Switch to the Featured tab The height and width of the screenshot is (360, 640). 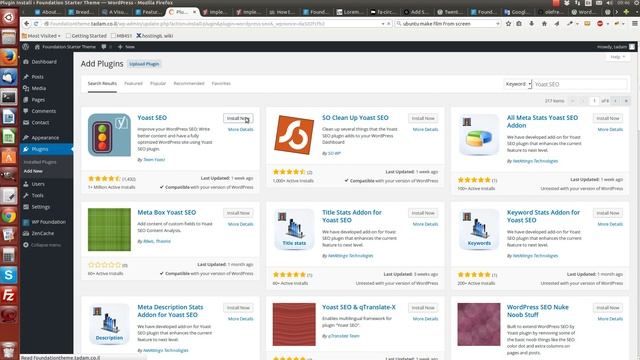(x=133, y=83)
